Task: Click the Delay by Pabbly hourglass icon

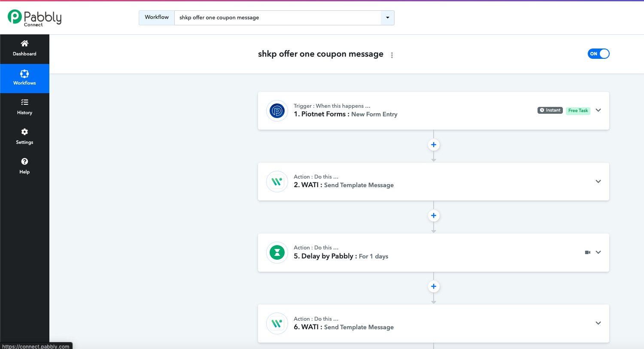Action: [277, 252]
